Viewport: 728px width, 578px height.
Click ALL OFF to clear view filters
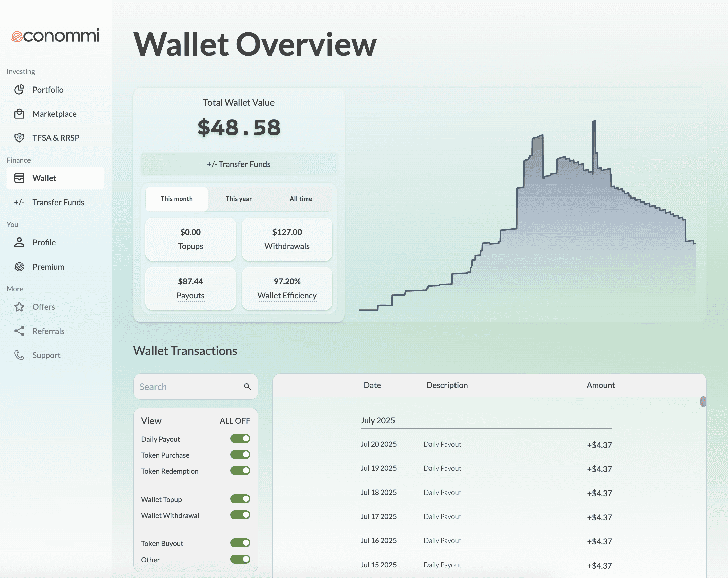click(235, 420)
